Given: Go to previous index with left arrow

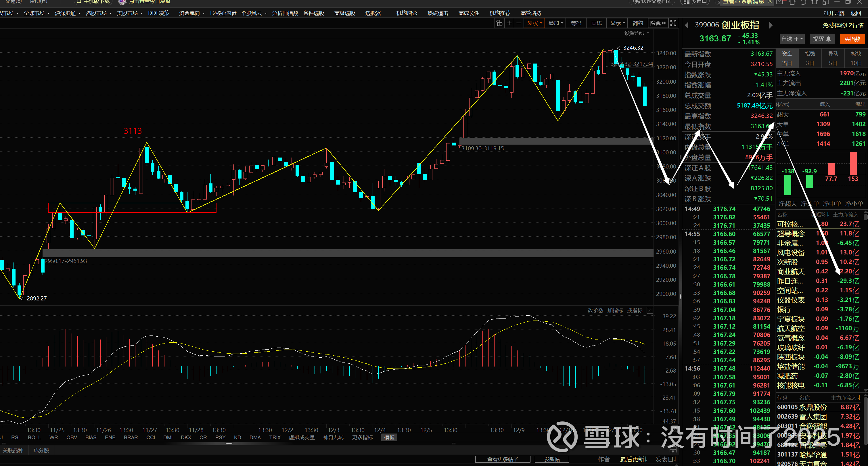Looking at the screenshot, I should [687, 25].
